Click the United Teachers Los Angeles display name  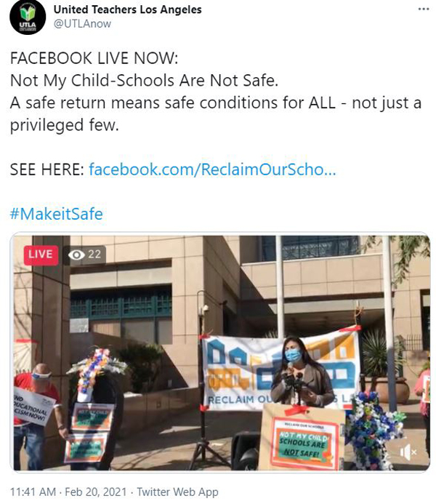[x=127, y=9]
